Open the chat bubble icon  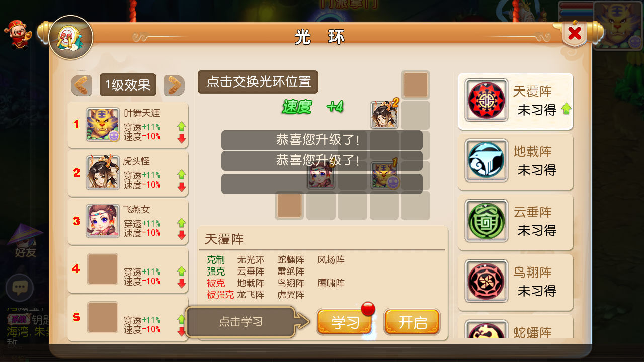click(x=20, y=288)
